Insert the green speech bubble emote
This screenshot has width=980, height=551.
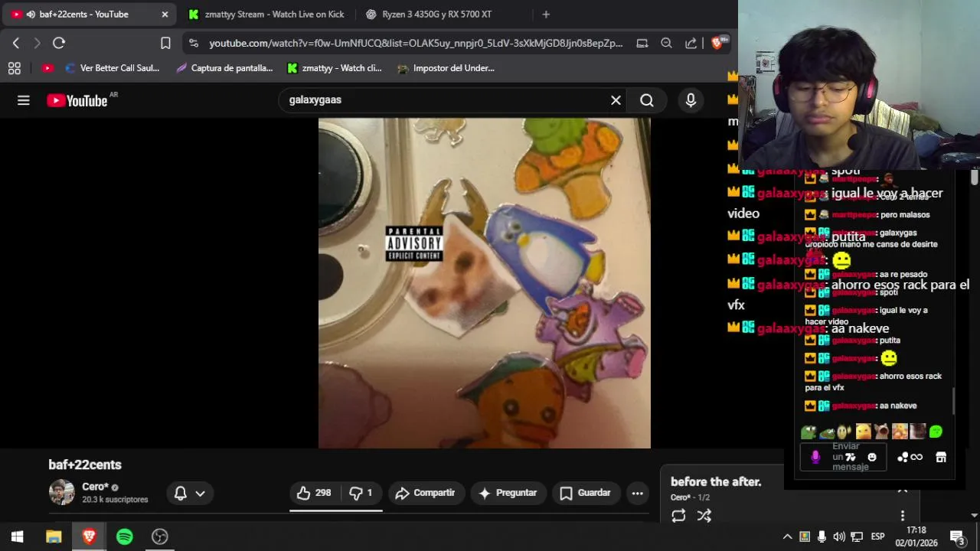tap(936, 432)
